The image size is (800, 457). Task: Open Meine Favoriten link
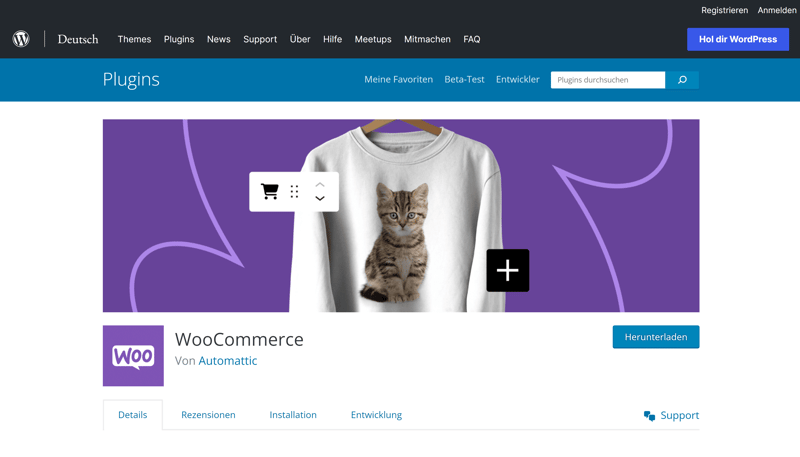coord(398,80)
